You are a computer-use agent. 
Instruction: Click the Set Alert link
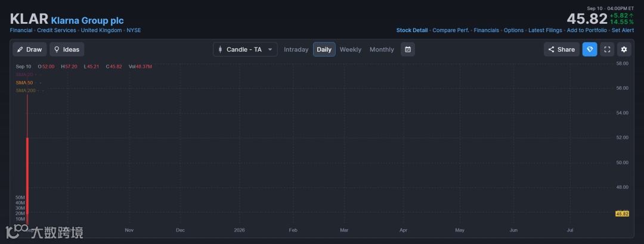tap(623, 30)
